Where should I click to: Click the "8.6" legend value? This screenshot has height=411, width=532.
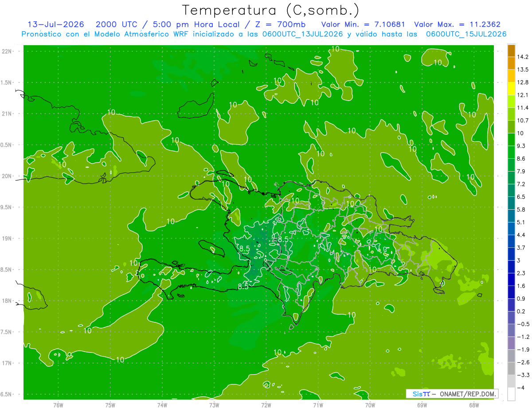tap(522, 159)
